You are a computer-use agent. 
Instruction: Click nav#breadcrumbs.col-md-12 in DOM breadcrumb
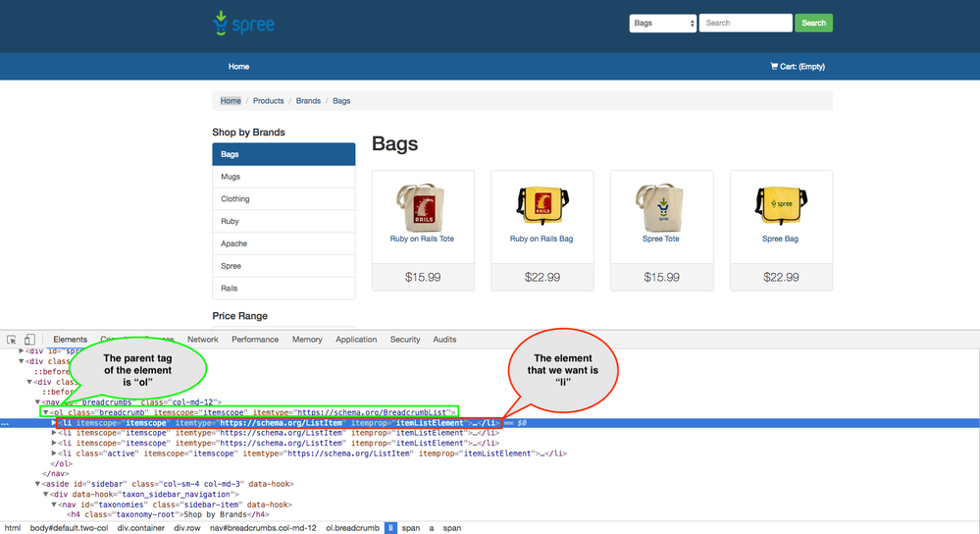pos(263,528)
